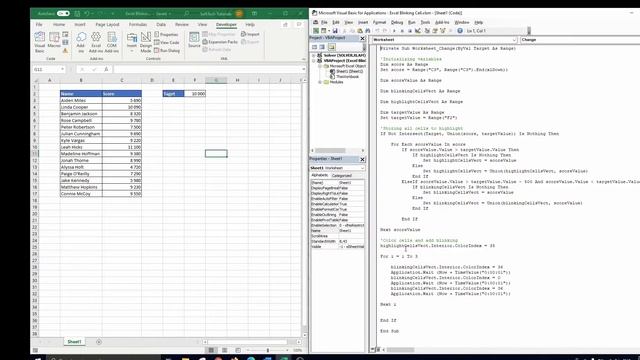
Task: Click Run Dialog in Controls group
Action: click(x=167, y=51)
